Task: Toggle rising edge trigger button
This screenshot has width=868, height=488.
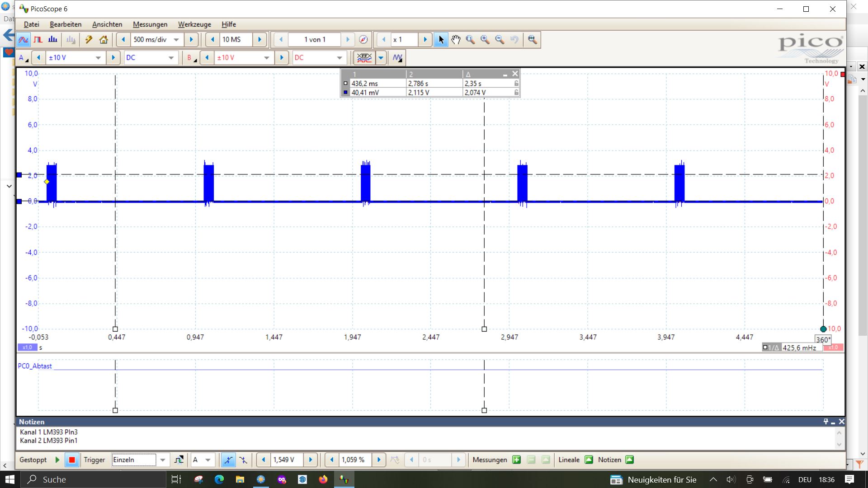Action: tap(228, 460)
